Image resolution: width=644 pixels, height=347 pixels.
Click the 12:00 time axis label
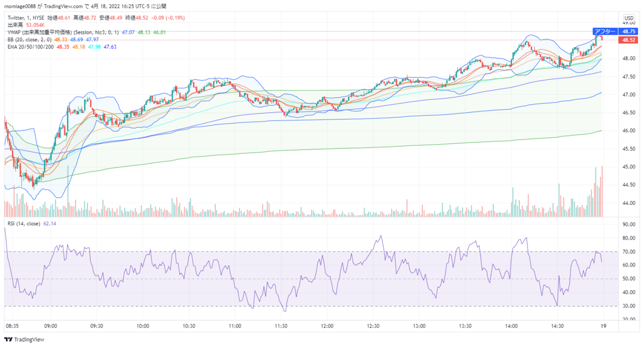[x=327, y=326]
